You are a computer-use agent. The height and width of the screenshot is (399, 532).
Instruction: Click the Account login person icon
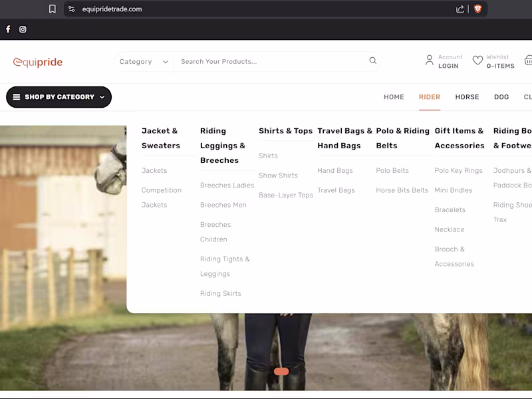430,61
